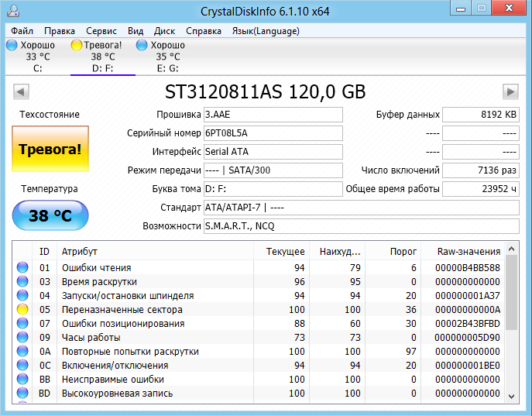532x416 pixels.
Task: Click the Атрибут column header
Action: coord(155,252)
